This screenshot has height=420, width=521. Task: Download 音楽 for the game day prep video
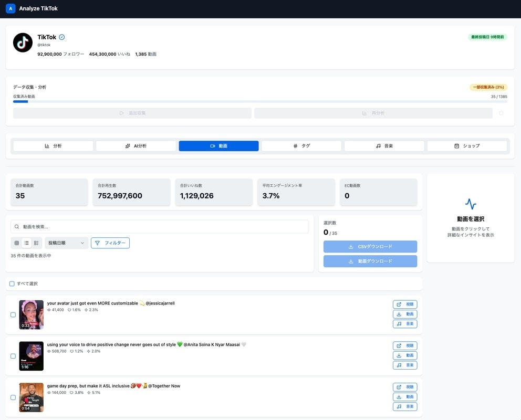tap(405, 406)
